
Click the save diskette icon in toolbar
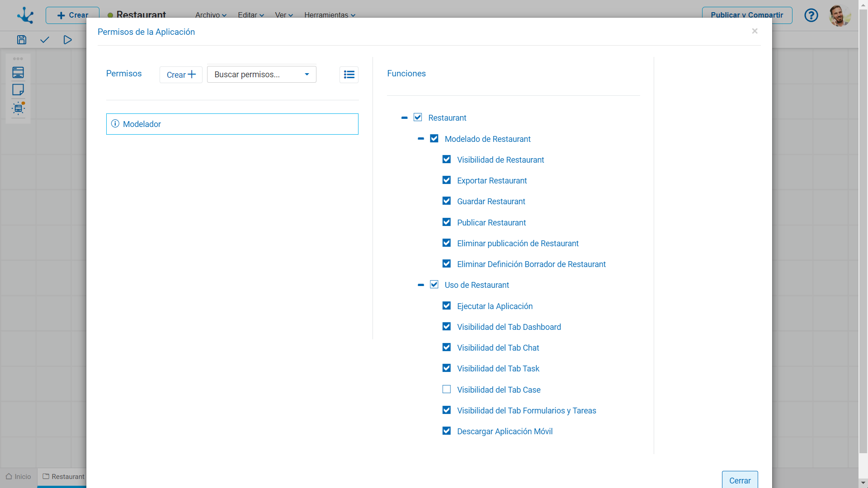click(x=22, y=40)
